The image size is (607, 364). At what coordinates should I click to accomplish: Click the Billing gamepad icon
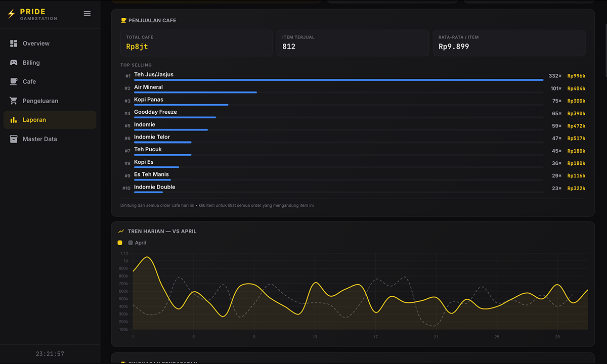coord(14,63)
